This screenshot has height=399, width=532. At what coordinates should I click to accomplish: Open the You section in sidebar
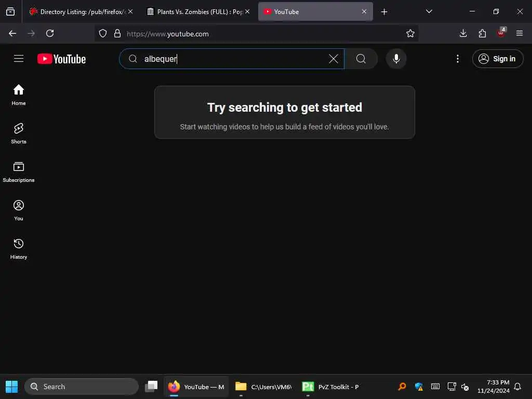click(19, 210)
